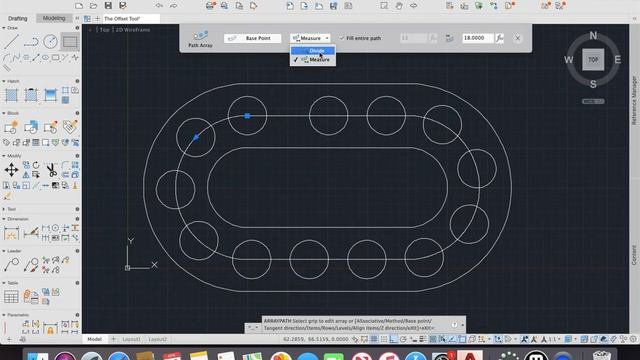640x360 pixels.
Task: Click the New drawing icon in toolbar
Action: click(x=79, y=6)
